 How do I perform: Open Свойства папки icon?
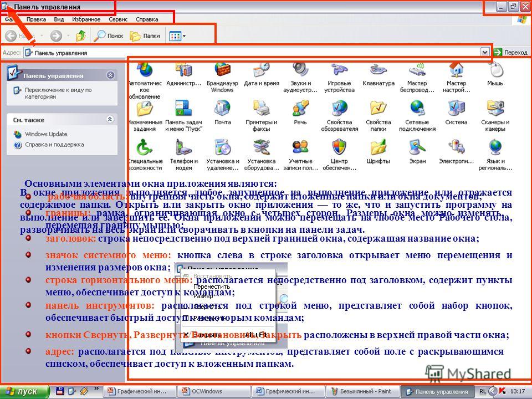tap(378, 109)
